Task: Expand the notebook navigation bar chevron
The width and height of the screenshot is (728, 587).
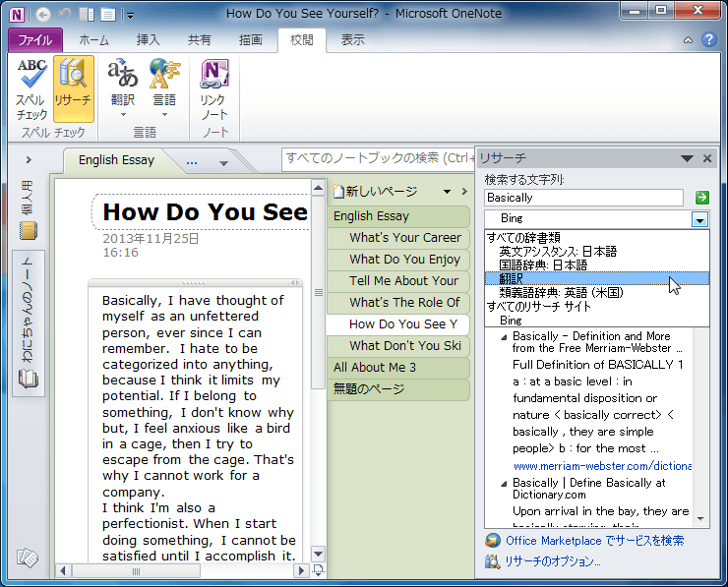Action: click(x=29, y=160)
